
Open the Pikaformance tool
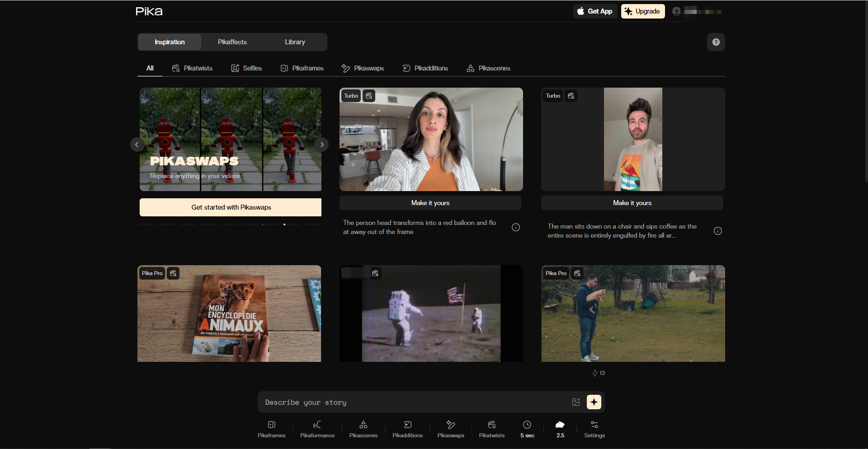[x=317, y=429]
